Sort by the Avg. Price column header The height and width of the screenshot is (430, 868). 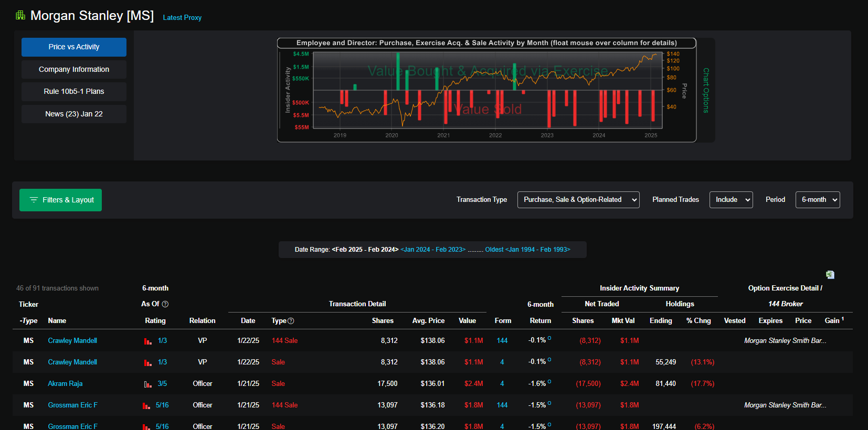(428, 321)
